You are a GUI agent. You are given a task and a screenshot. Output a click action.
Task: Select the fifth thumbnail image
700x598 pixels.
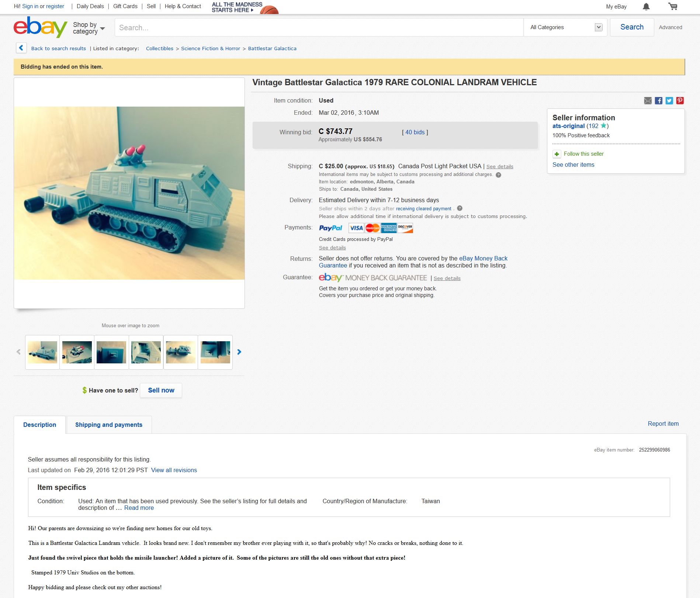pos(181,352)
